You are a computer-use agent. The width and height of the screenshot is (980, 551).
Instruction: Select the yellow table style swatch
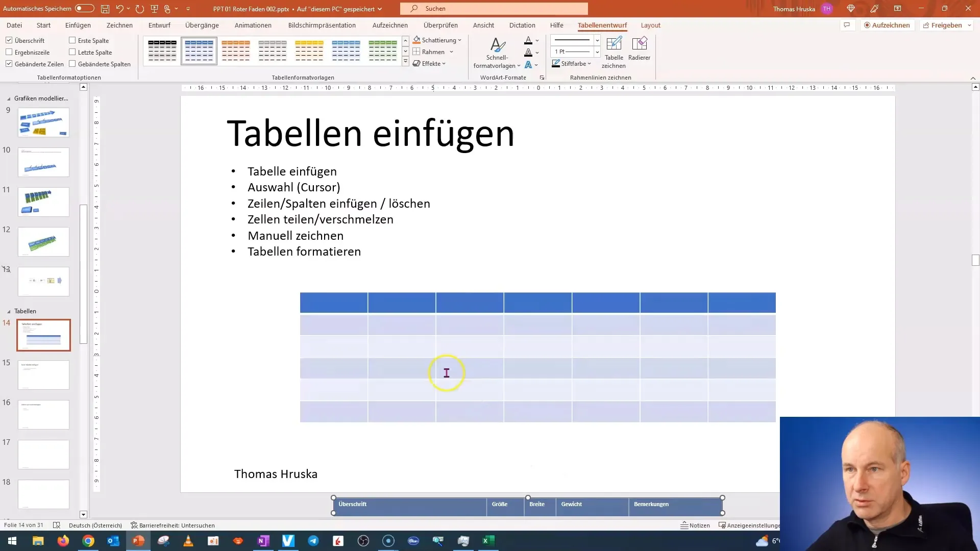309,51
